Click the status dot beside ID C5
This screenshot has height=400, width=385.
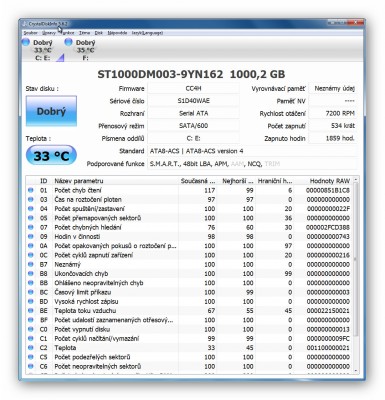pos(31,357)
